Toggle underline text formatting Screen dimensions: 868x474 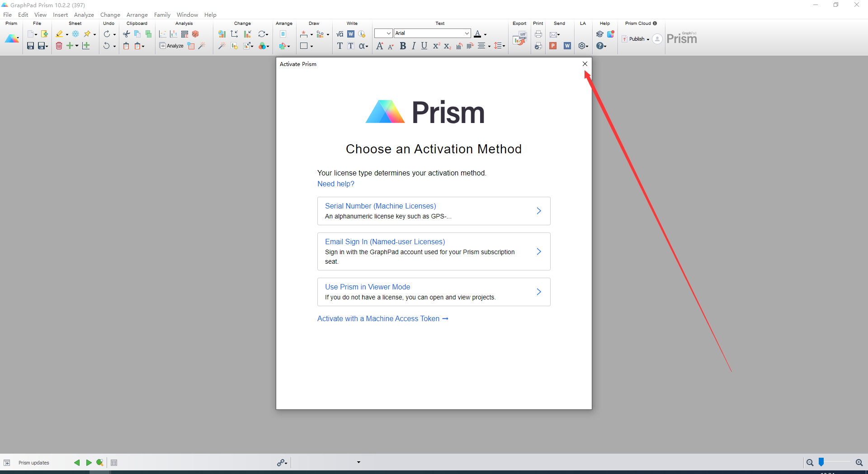(x=424, y=46)
